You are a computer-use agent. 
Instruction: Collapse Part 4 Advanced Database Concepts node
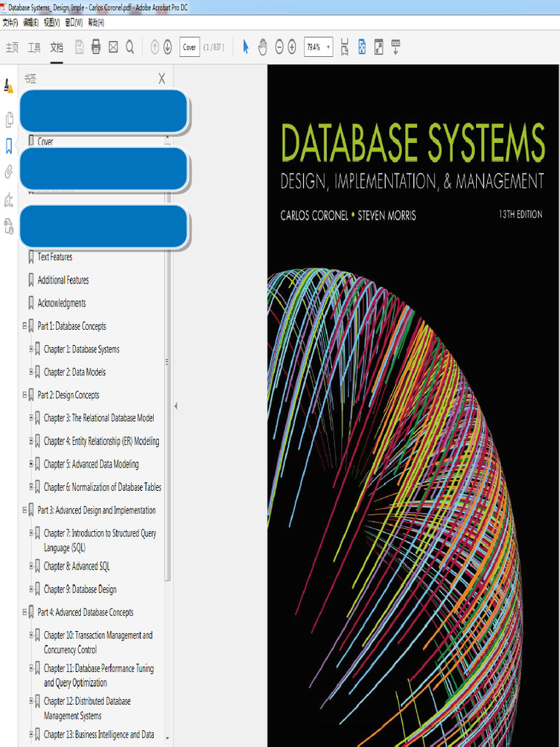(24, 612)
